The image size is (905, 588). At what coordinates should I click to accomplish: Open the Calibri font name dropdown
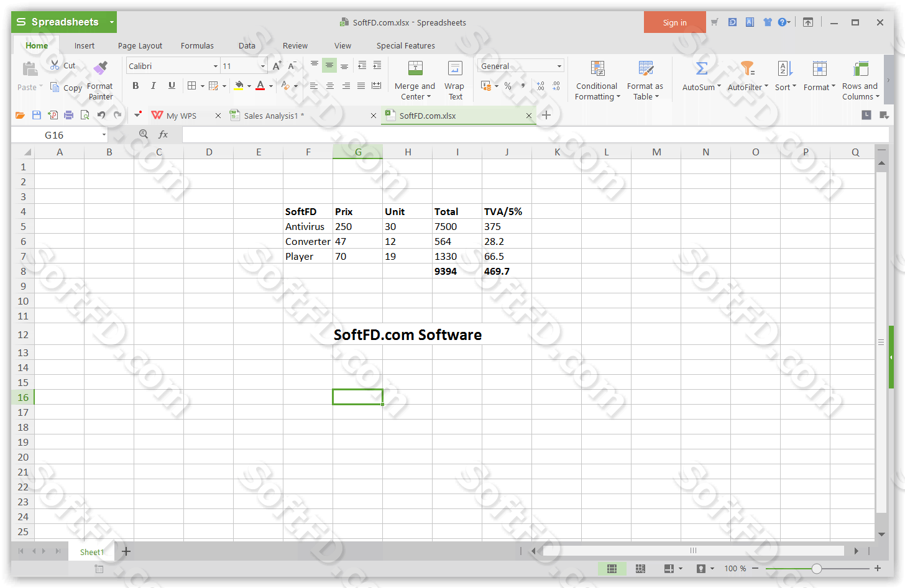[x=216, y=66]
